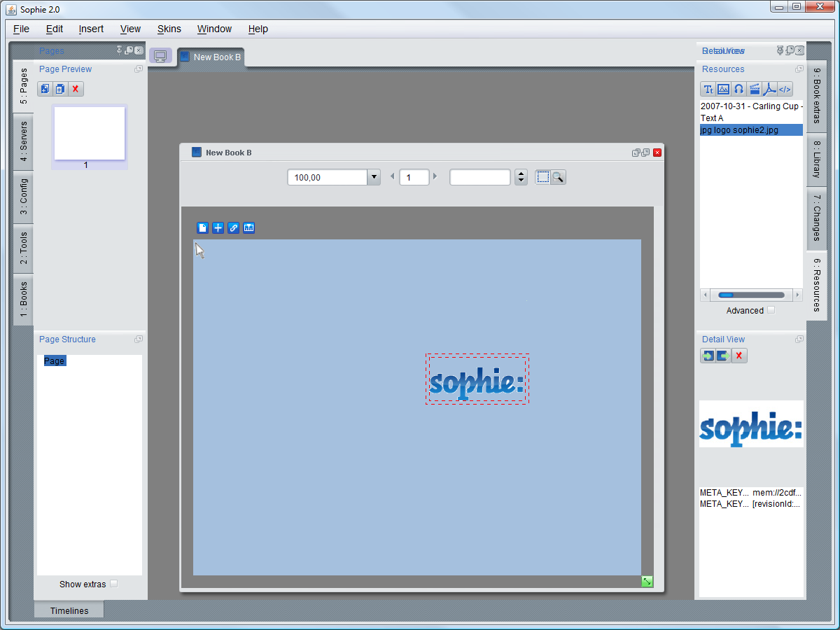Switch to the 4 : Servers side tab
This screenshot has width=840, height=630.
pos(23,141)
